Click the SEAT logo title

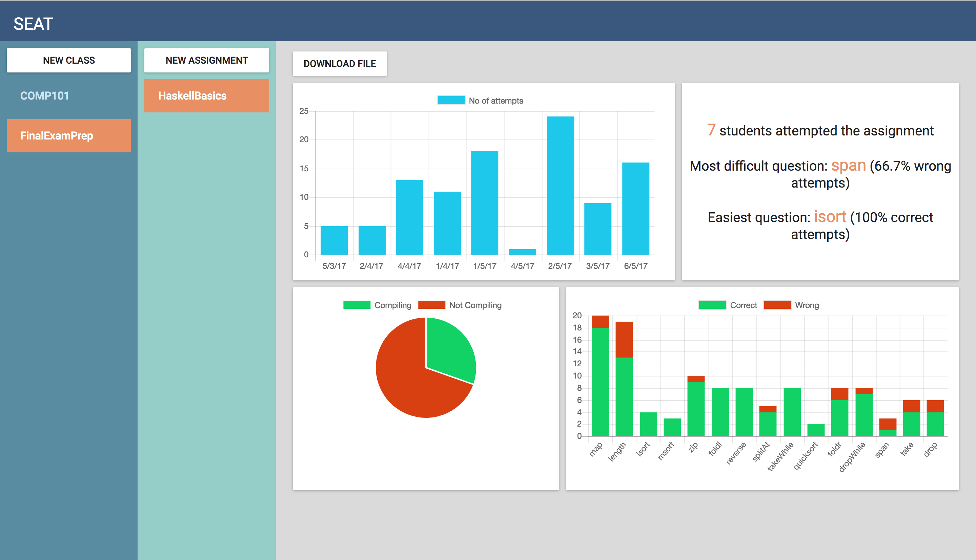point(33,24)
